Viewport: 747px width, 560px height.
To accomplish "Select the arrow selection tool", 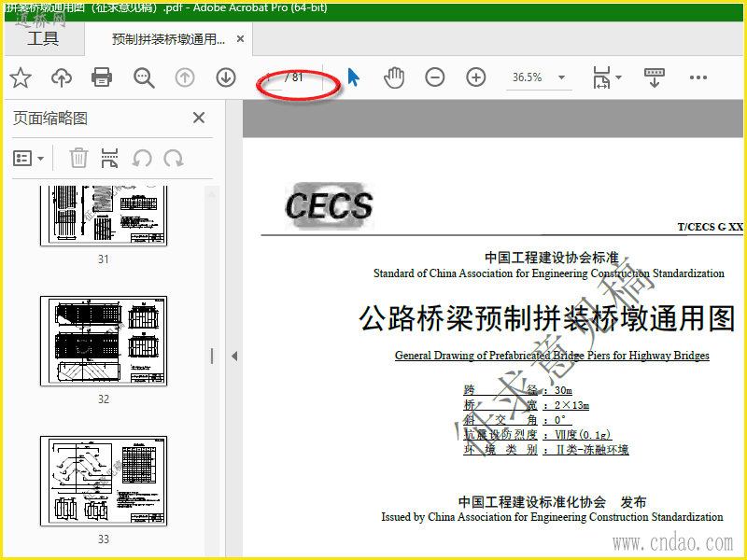I will (353, 77).
